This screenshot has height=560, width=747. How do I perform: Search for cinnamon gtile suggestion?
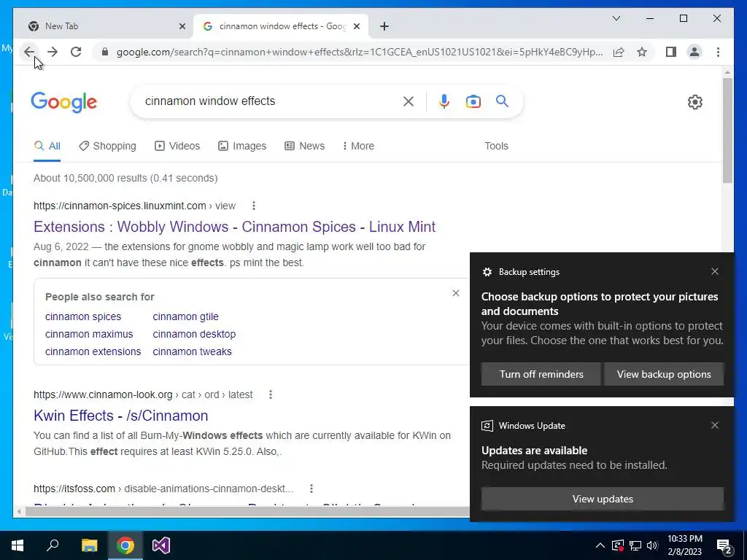pyautogui.click(x=185, y=316)
